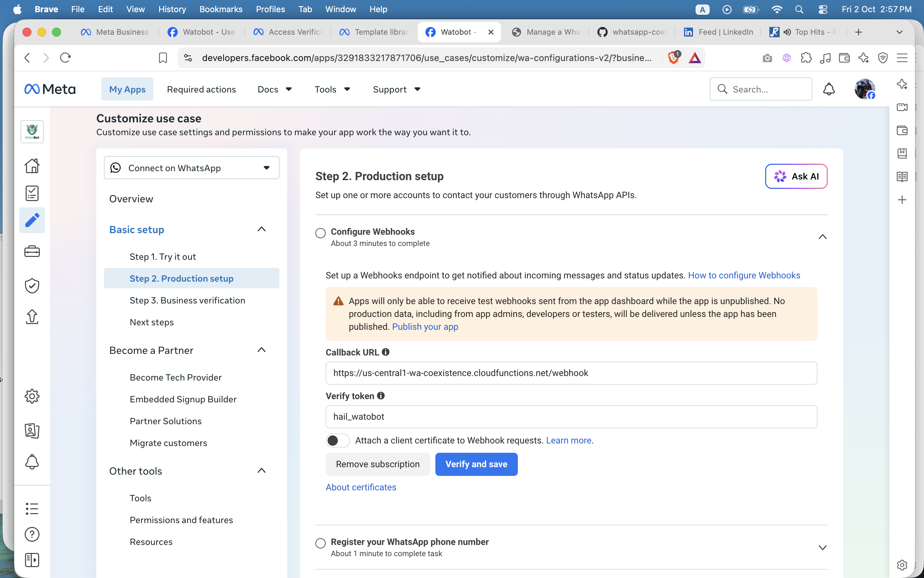924x578 pixels.
Task: Click the Ask AI button
Action: (796, 176)
